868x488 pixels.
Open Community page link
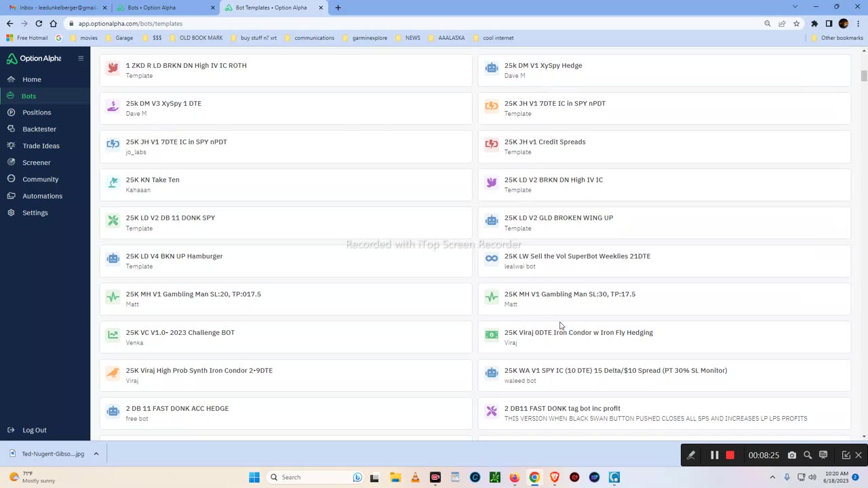[40, 180]
